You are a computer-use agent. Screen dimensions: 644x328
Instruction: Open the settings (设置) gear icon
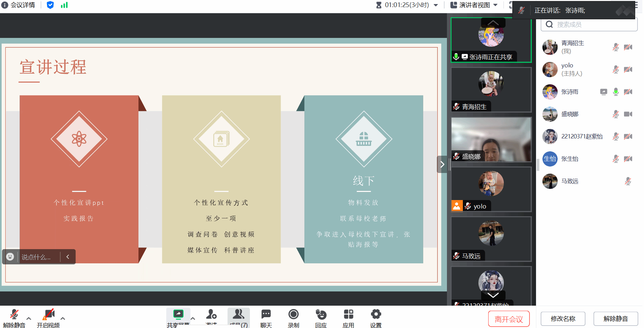375,318
